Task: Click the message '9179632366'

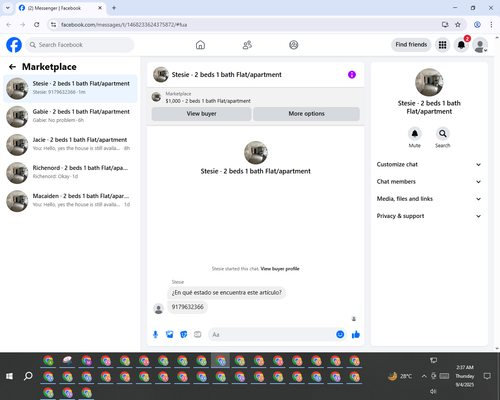Action: click(187, 307)
